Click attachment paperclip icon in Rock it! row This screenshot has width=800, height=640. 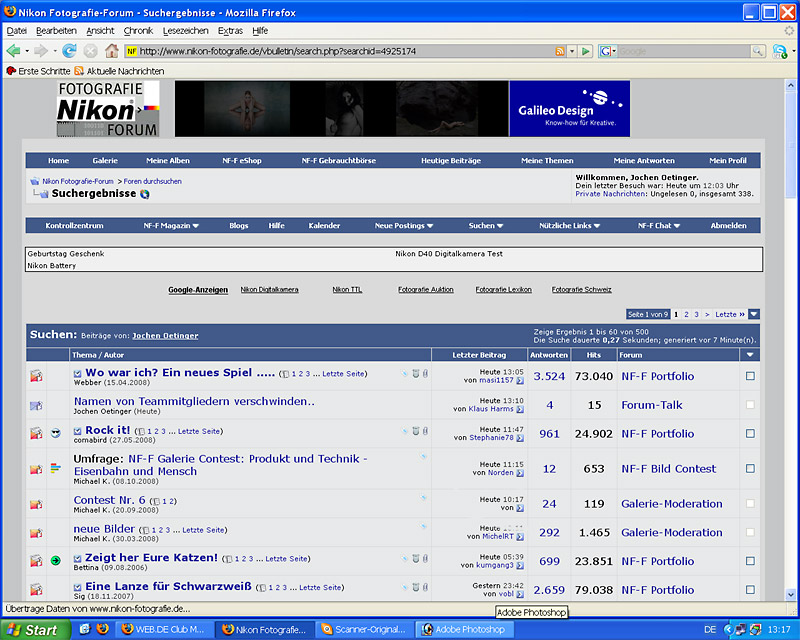(426, 431)
